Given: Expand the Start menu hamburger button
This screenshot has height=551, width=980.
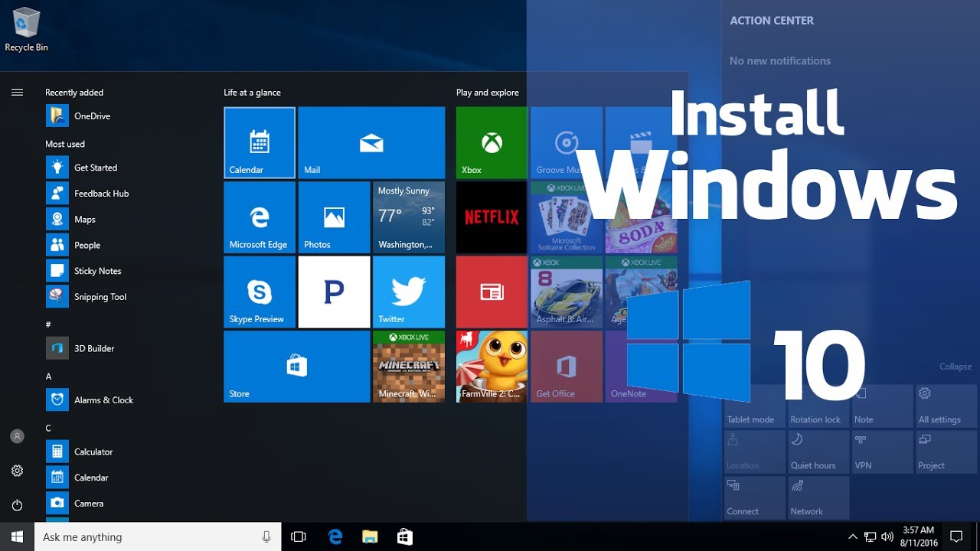Looking at the screenshot, I should pyautogui.click(x=17, y=93).
